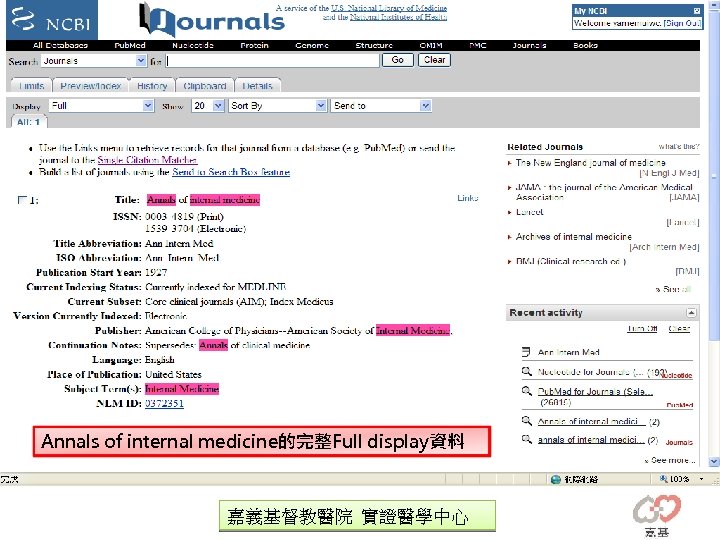The image size is (720, 540).
Task: Click the Journals book logo
Action: coord(211,20)
